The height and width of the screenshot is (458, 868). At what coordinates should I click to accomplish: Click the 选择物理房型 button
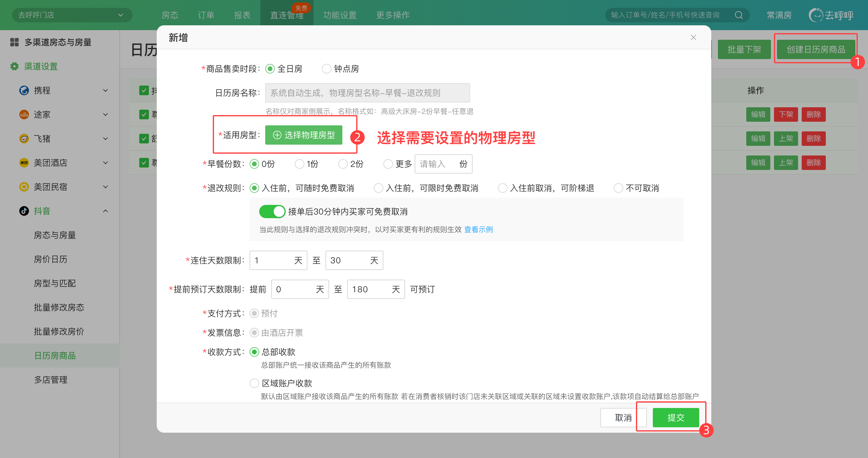click(x=303, y=135)
